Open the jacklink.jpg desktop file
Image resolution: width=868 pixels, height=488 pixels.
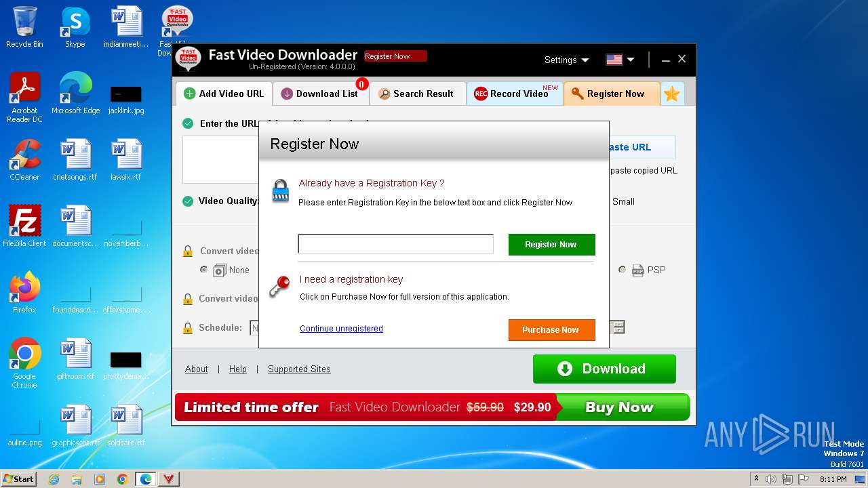[x=126, y=98]
